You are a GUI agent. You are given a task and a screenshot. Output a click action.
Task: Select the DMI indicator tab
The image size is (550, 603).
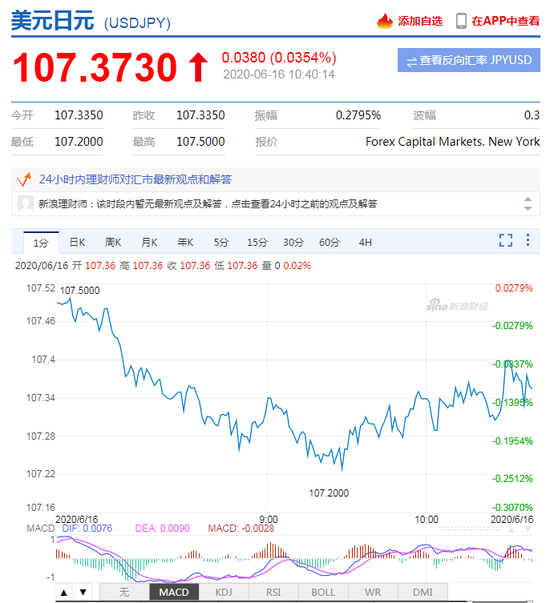[x=423, y=592]
